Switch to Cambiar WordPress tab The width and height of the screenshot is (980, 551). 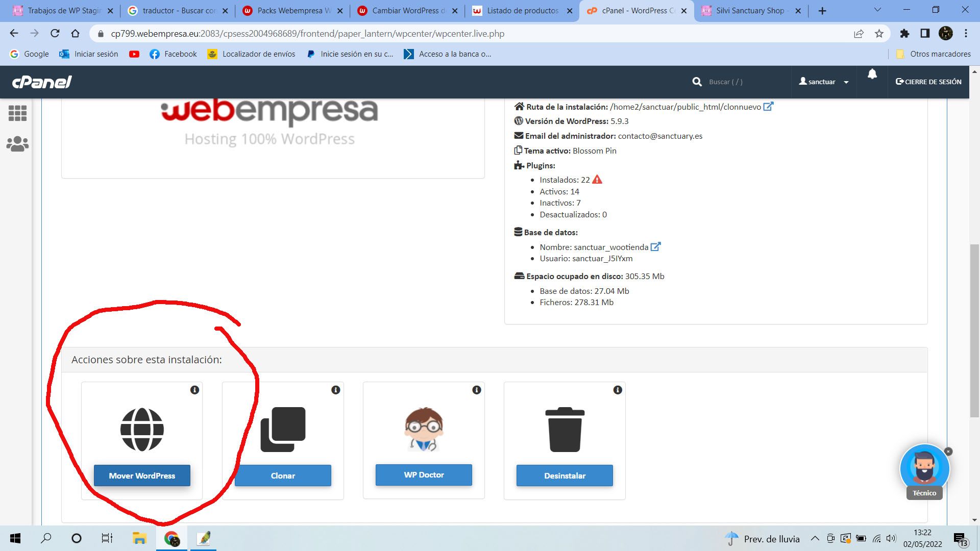(x=408, y=10)
